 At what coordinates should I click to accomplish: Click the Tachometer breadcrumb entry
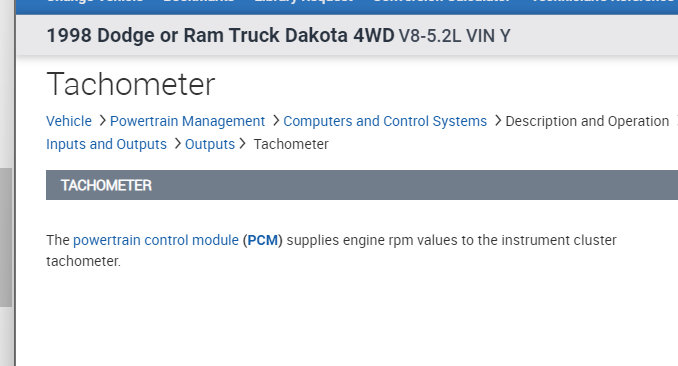[291, 144]
